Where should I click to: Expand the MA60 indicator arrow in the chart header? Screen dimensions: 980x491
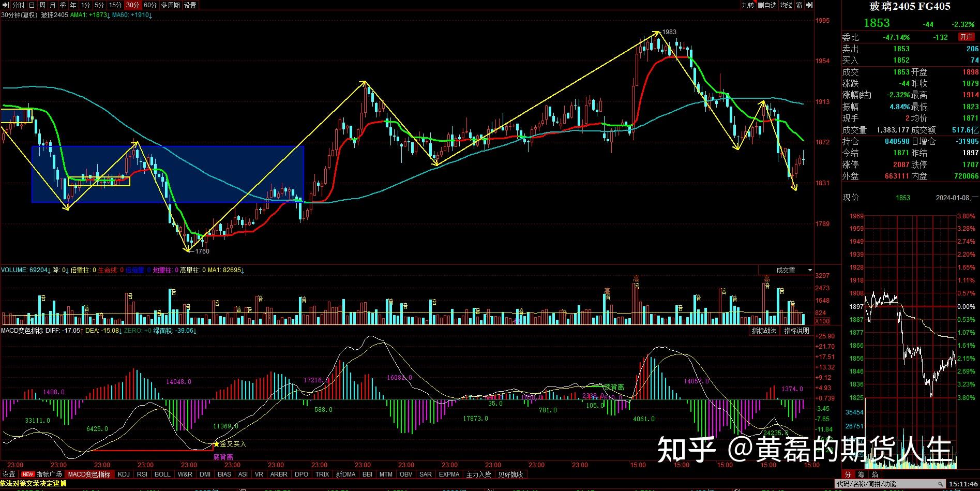(150, 15)
